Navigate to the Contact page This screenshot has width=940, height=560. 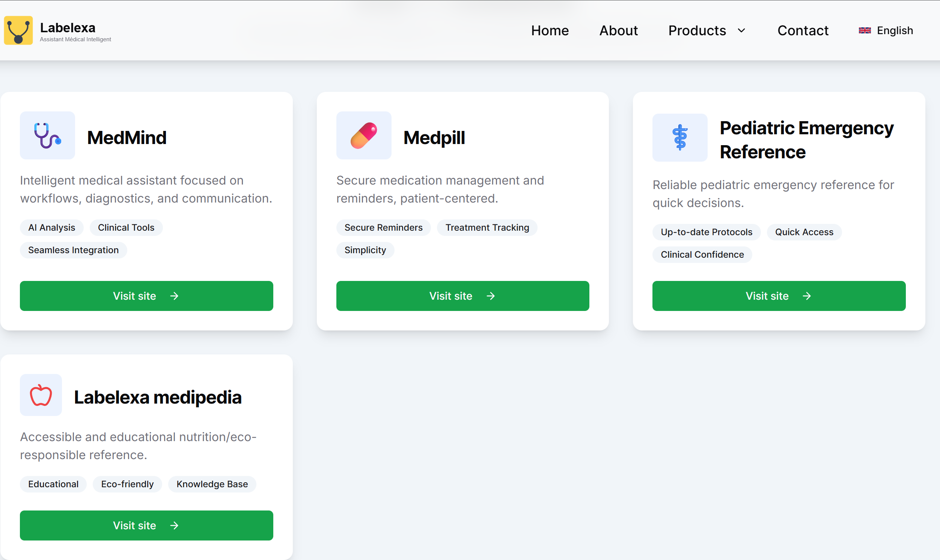803,30
